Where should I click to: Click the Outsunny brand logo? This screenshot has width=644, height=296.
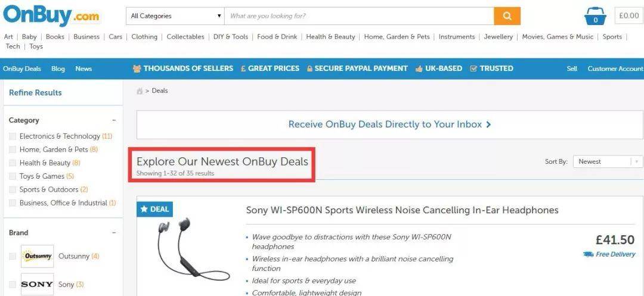(38, 256)
